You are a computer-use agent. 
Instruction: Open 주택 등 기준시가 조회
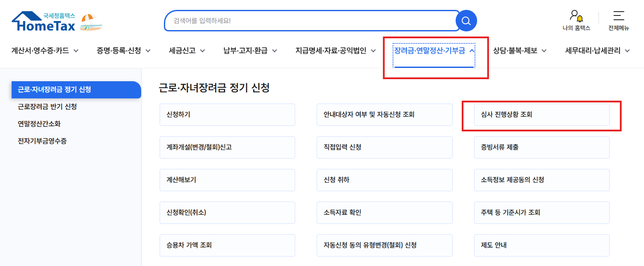[541, 213]
